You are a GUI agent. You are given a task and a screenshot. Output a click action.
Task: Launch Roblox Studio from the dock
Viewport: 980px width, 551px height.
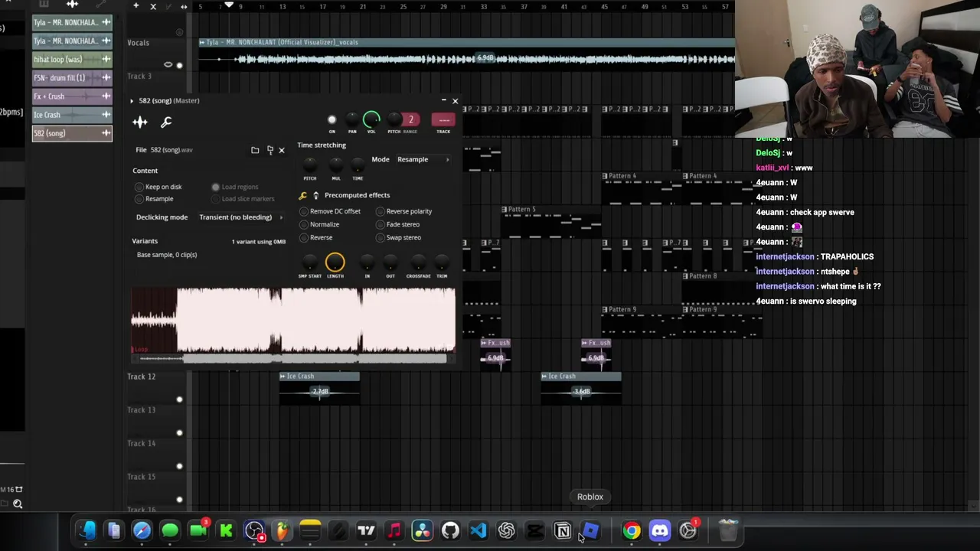590,530
